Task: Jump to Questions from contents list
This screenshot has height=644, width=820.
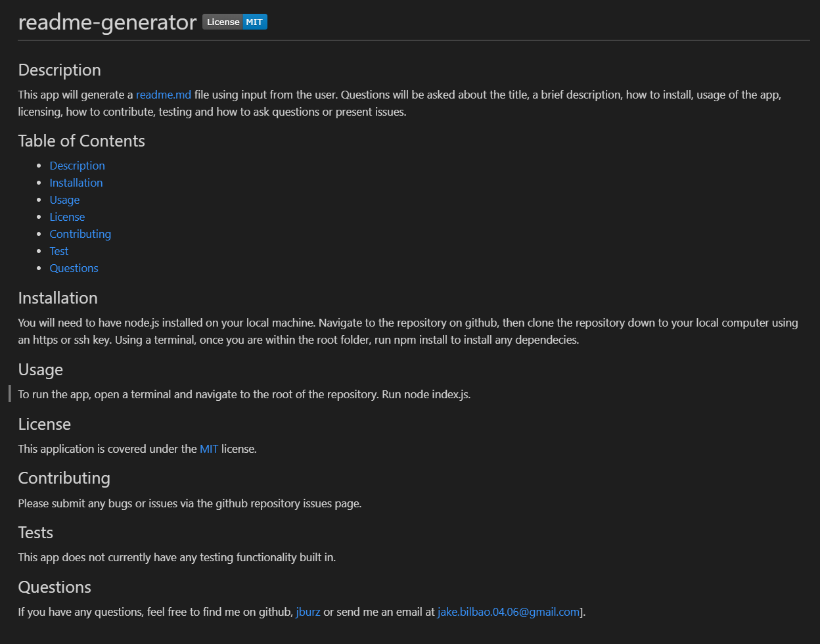Action: [74, 268]
